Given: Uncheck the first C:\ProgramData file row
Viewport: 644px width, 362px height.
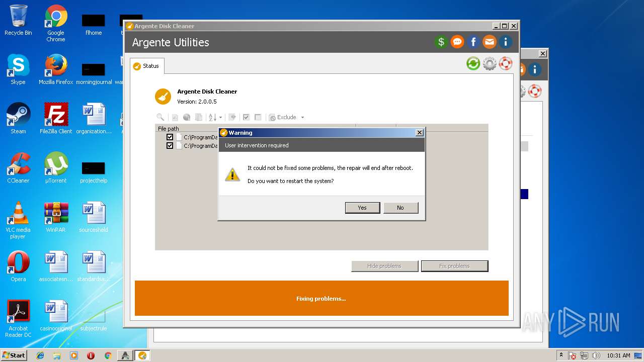Looking at the screenshot, I should [170, 137].
